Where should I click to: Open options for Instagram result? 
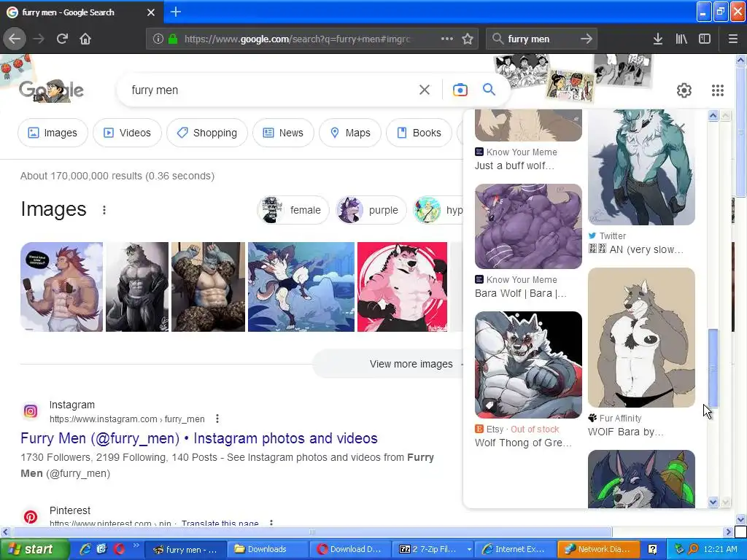click(217, 419)
